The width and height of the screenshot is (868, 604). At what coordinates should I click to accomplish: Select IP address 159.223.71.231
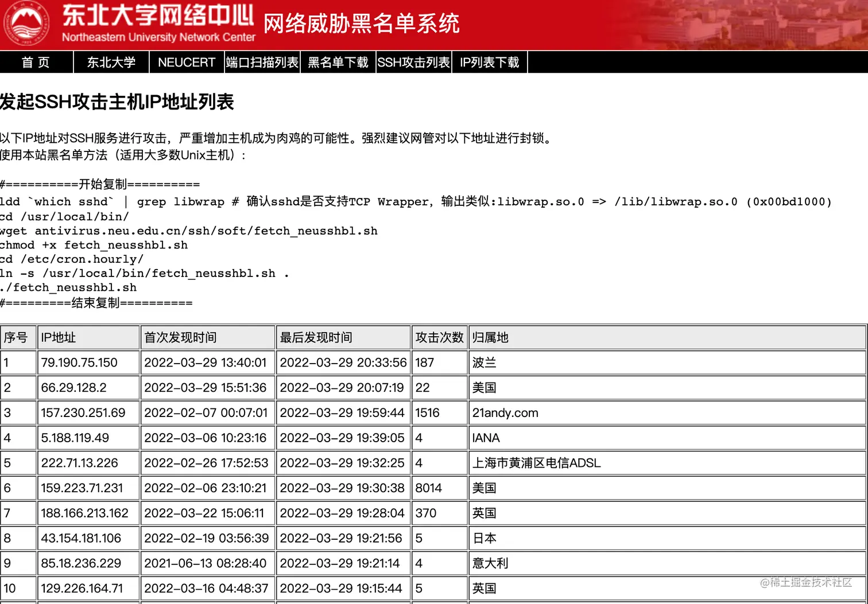pyautogui.click(x=82, y=488)
